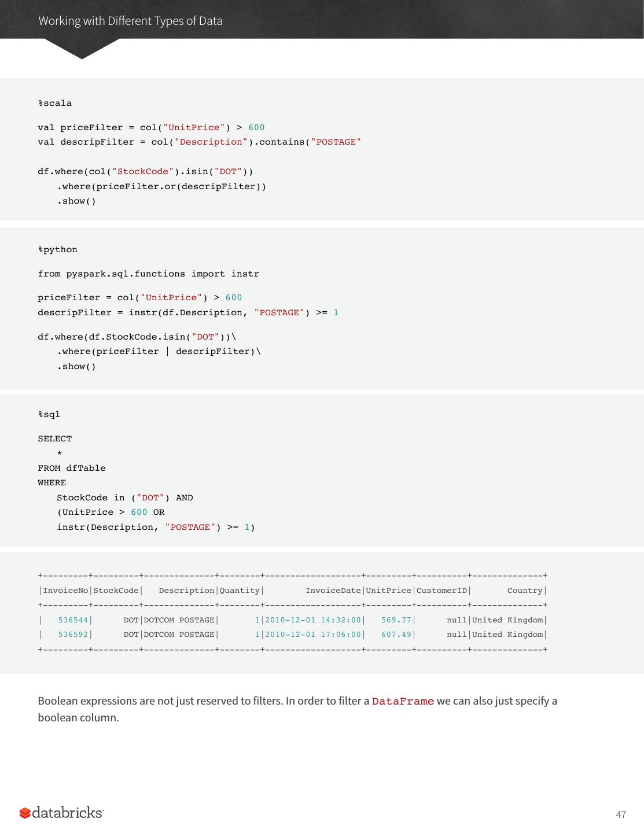The image size is (644, 833).
Task: Click the unit price value 607.49
Action: [396, 635]
